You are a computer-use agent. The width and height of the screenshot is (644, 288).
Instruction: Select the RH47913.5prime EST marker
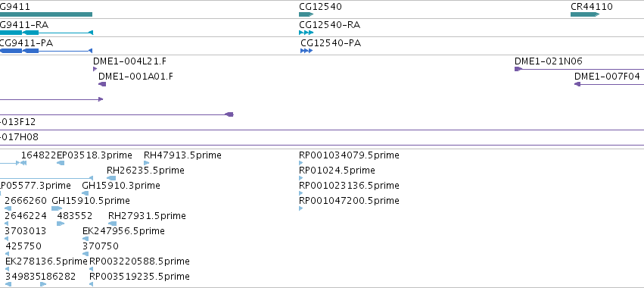(x=146, y=163)
